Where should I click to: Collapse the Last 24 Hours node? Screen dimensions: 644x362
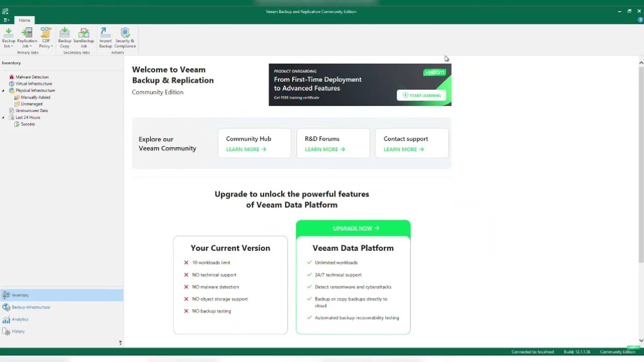point(4,118)
